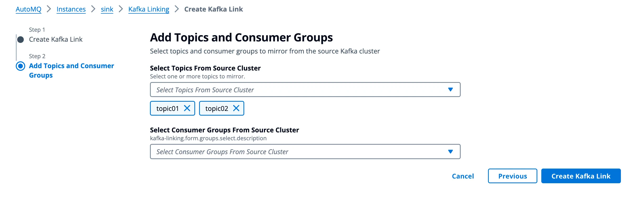This screenshot has height=205, width=644.
Task: Remove topic01 from selected topics
Action: tap(188, 108)
